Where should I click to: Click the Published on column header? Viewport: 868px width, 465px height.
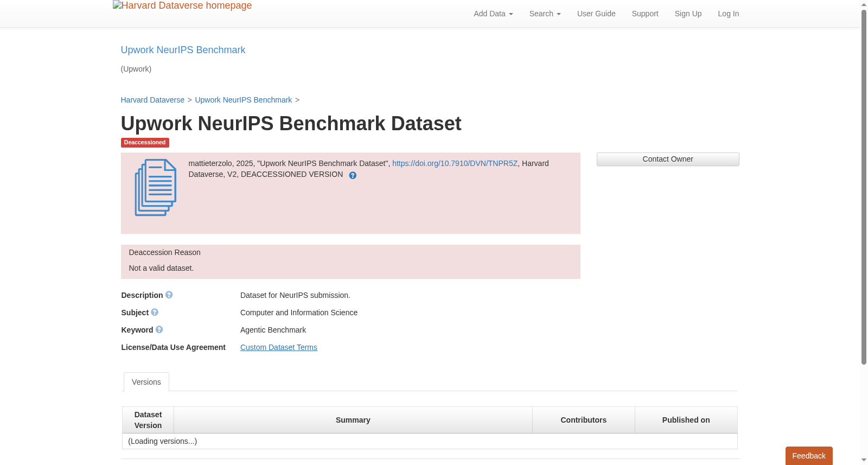tap(686, 420)
